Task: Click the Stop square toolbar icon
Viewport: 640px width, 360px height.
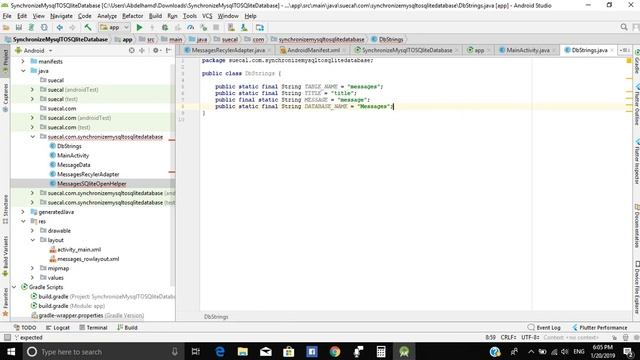Action: click(216, 28)
